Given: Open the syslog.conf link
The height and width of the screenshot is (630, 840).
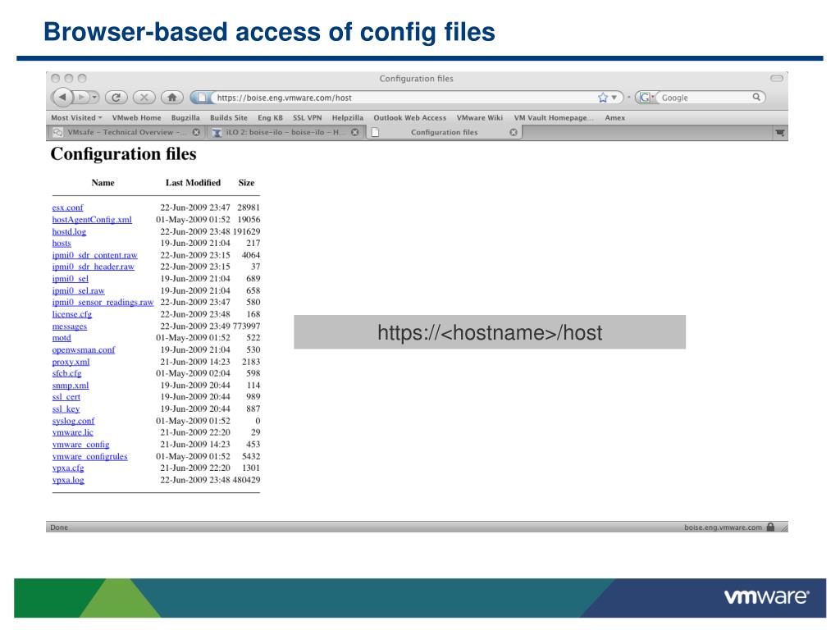Looking at the screenshot, I should pyautogui.click(x=73, y=421).
